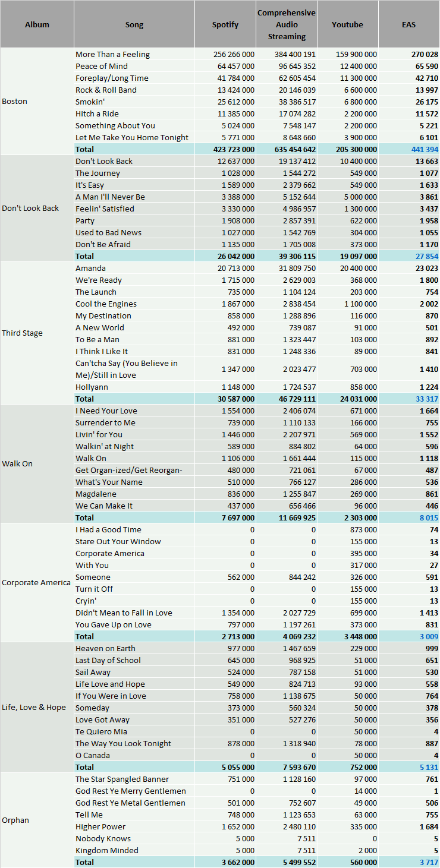Select Heaven on Earth cell
This screenshot has width=440, height=868.
click(134, 648)
